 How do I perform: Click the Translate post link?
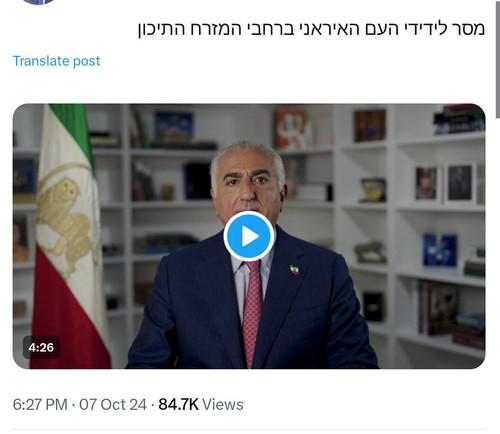(56, 61)
